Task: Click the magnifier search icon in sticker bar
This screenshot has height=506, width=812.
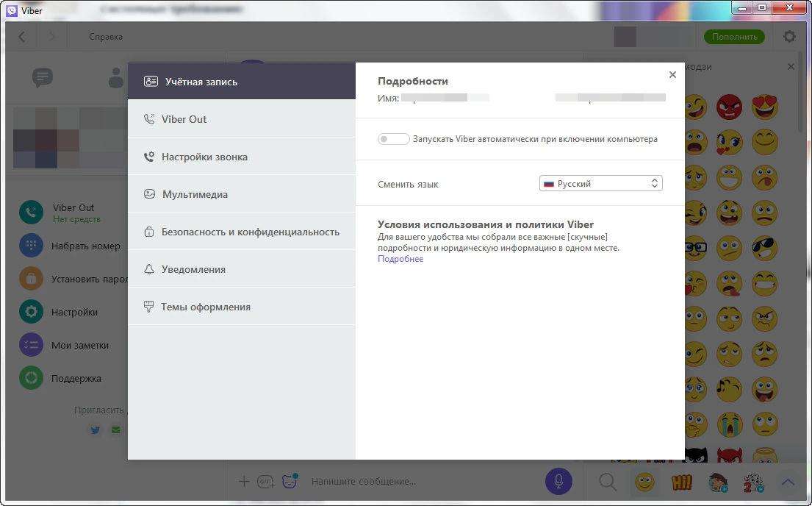Action: (608, 482)
